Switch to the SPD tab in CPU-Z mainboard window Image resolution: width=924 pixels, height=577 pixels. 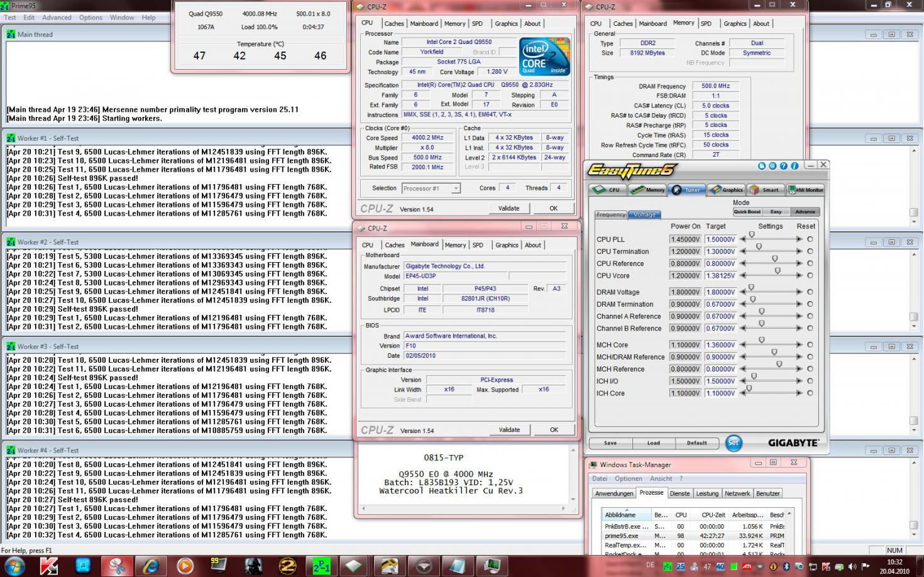click(x=478, y=245)
